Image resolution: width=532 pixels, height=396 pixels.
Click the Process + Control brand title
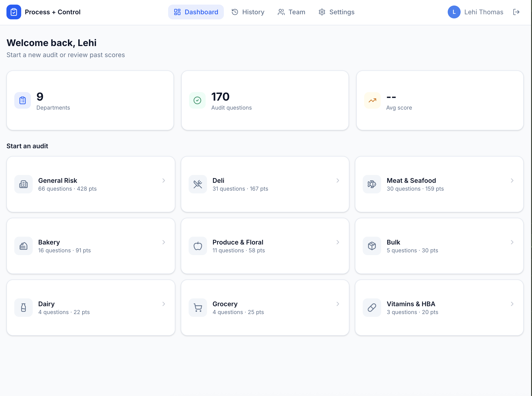(x=53, y=12)
